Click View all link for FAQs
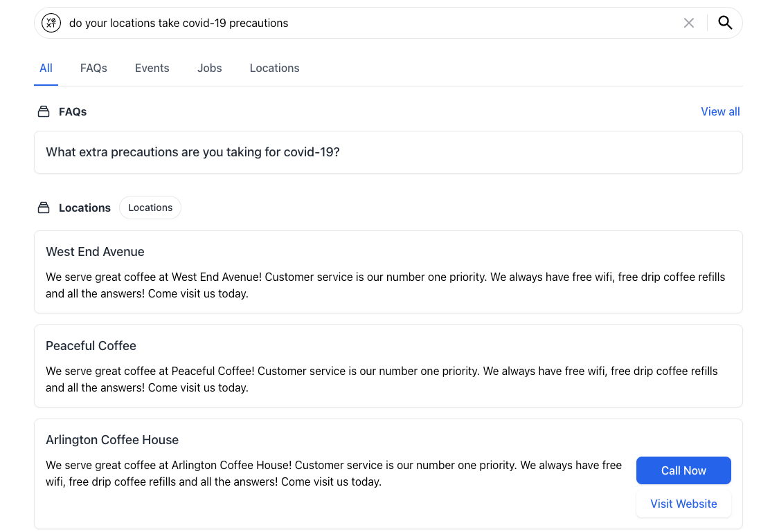 pyautogui.click(x=720, y=111)
